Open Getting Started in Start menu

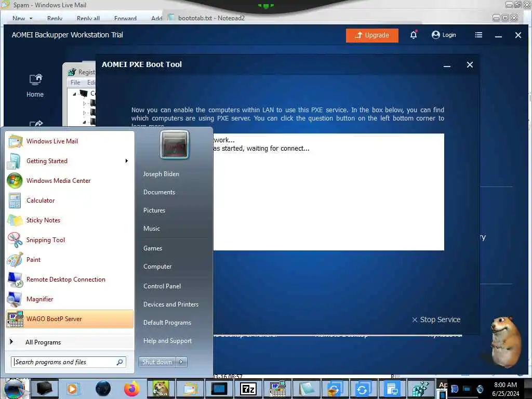(70, 161)
